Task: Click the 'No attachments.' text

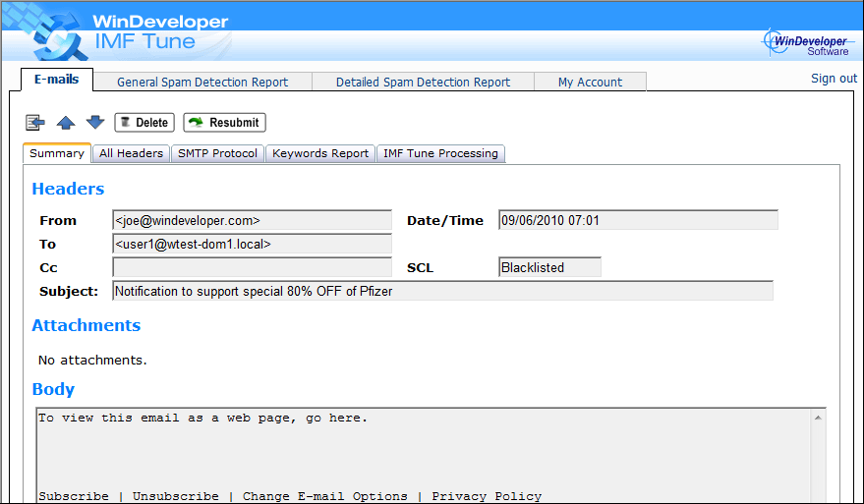Action: tap(92, 361)
